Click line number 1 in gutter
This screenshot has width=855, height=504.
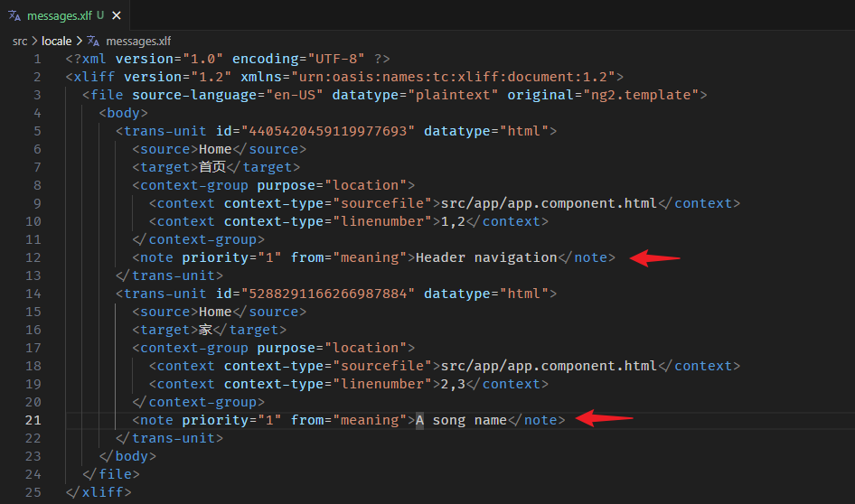click(x=37, y=59)
